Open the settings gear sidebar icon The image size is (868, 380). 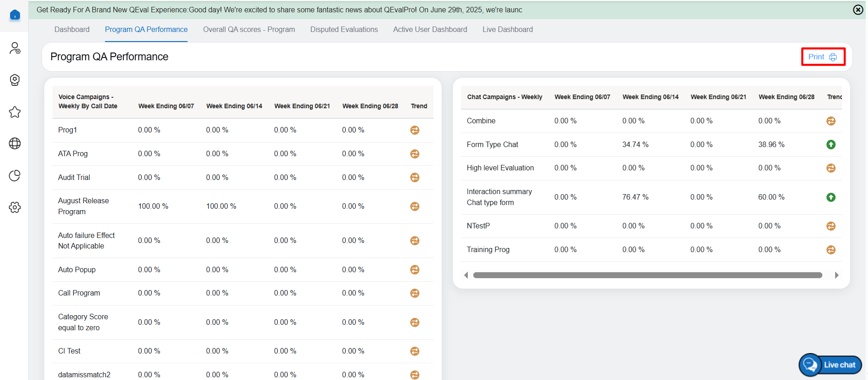15,207
